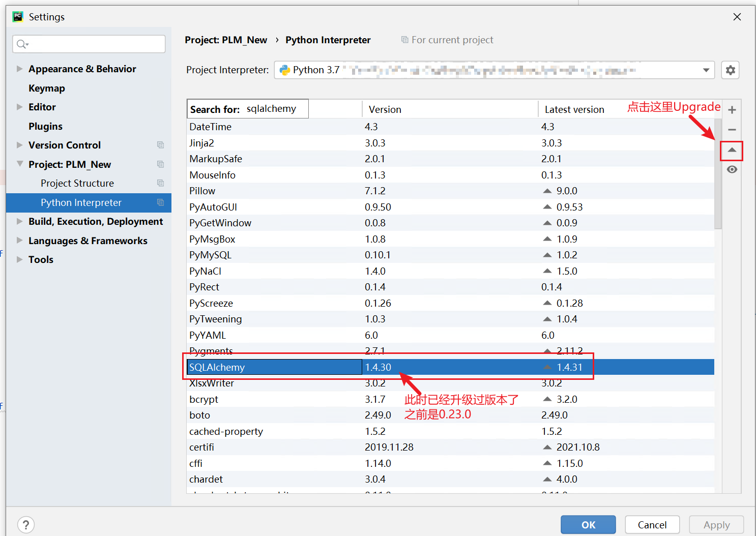Select the bcrypt package row
The height and width of the screenshot is (536, 756).
click(x=450, y=399)
